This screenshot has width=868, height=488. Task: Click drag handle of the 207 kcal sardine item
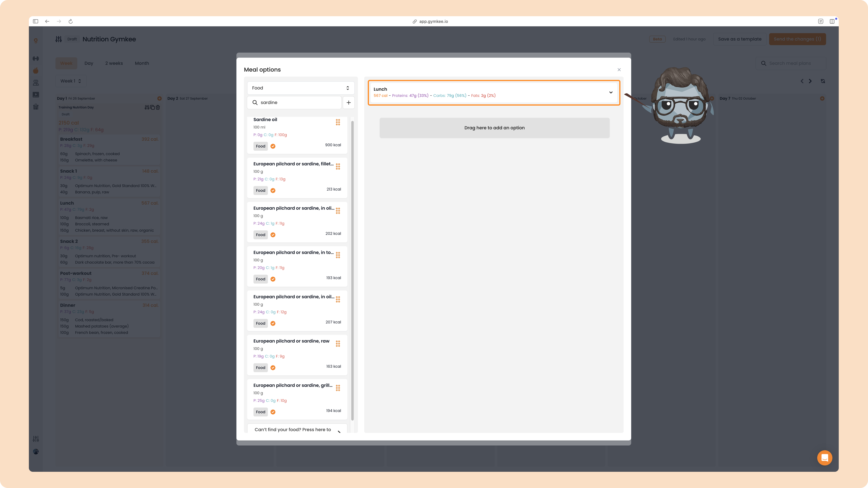(x=338, y=299)
